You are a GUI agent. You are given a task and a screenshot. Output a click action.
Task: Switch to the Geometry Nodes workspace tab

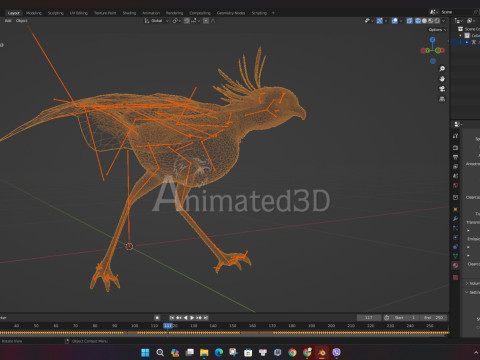pos(231,13)
